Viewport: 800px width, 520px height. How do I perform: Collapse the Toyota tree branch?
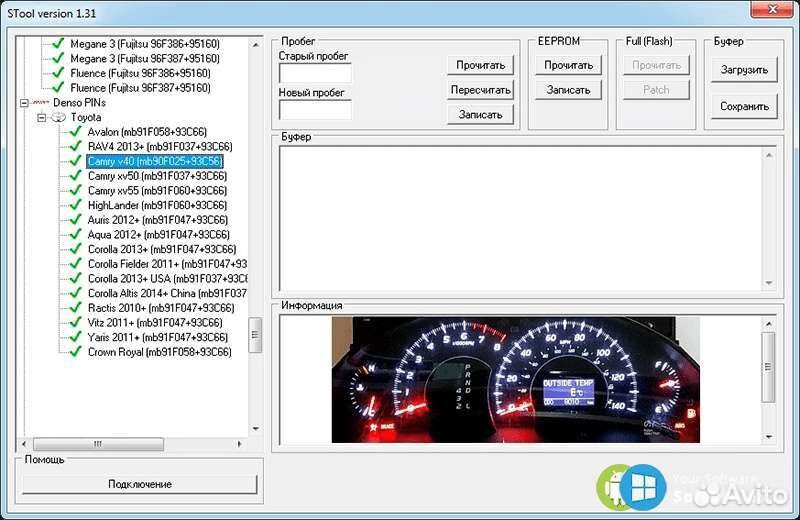pyautogui.click(x=42, y=117)
